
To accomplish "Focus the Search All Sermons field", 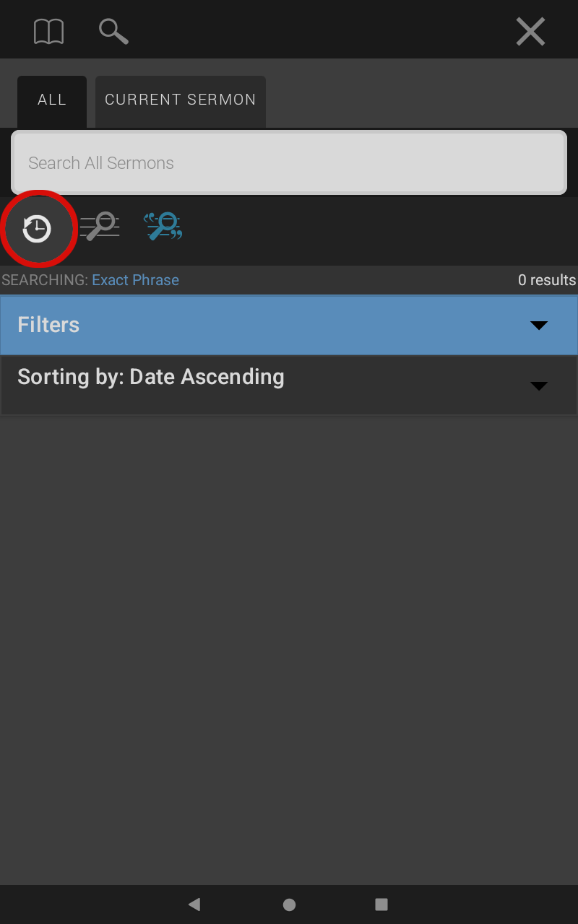I will 289,162.
